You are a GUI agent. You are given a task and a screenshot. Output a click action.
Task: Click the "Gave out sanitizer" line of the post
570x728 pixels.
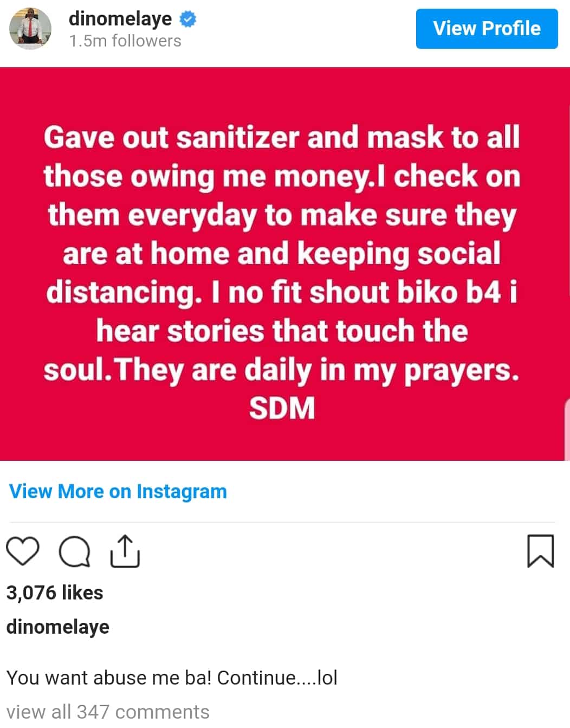click(x=282, y=137)
